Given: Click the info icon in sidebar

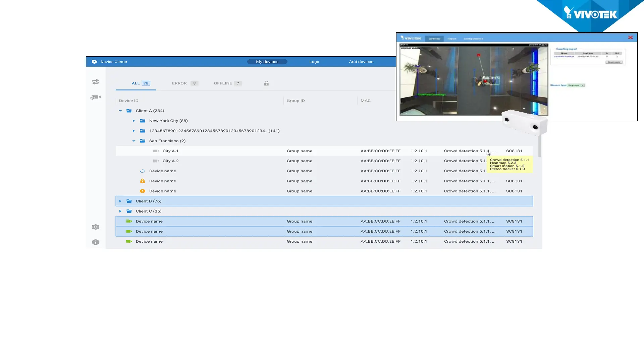Looking at the screenshot, I should (x=96, y=242).
